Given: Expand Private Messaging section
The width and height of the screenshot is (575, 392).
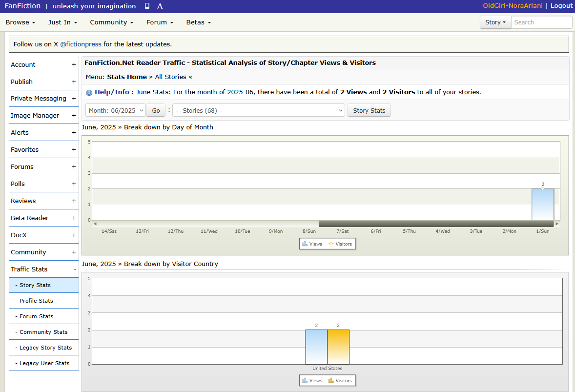Looking at the screenshot, I should pyautogui.click(x=43, y=98).
